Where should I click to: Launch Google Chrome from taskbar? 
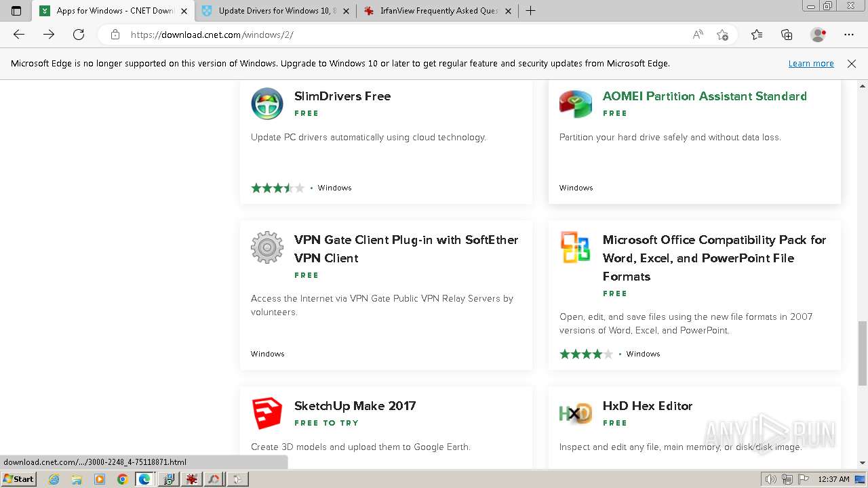(x=122, y=479)
